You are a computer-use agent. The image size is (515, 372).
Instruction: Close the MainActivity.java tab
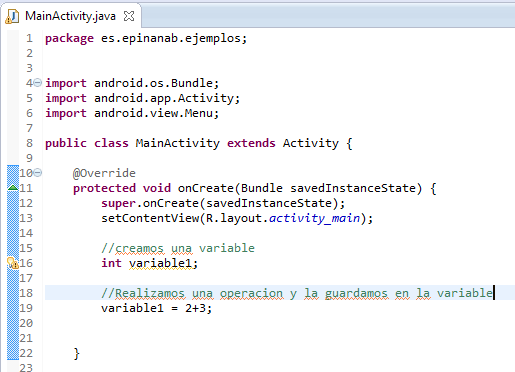pyautogui.click(x=129, y=16)
